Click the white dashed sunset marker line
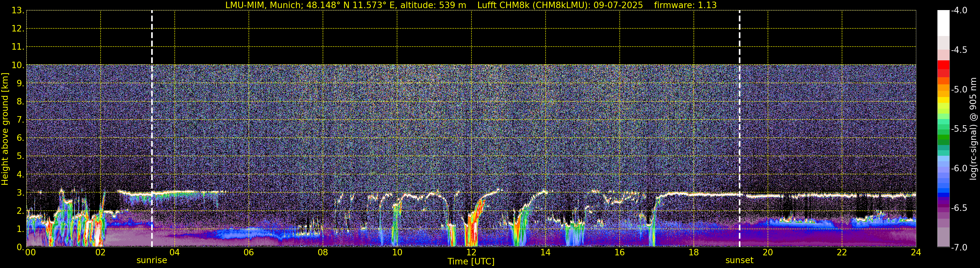 (739, 129)
